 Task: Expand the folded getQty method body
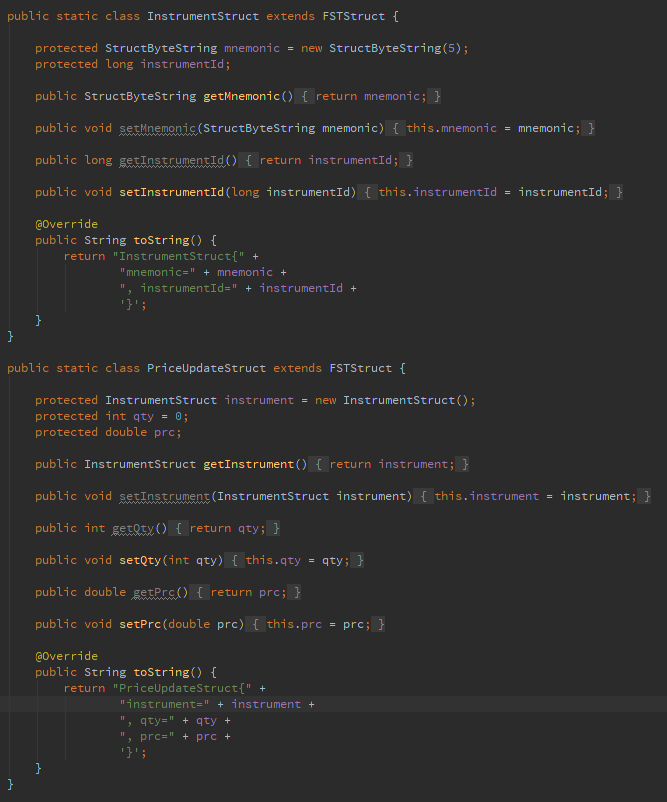click(x=225, y=528)
